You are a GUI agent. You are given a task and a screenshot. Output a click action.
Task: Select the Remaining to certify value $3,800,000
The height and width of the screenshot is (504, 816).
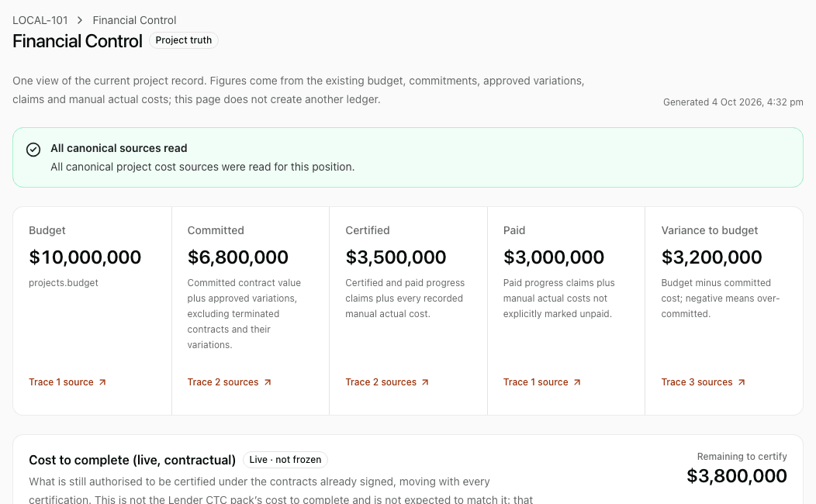coord(737,476)
